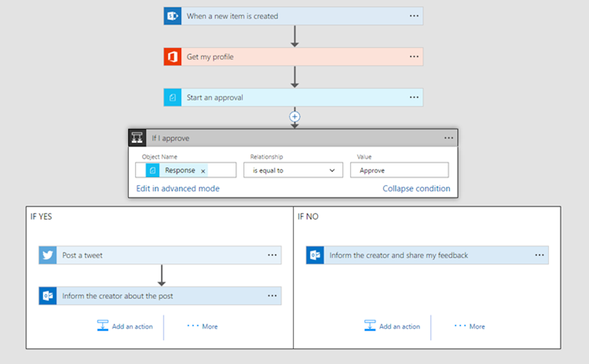The height and width of the screenshot is (364, 589).
Task: Open the If I approve options menu
Action: [x=449, y=138]
